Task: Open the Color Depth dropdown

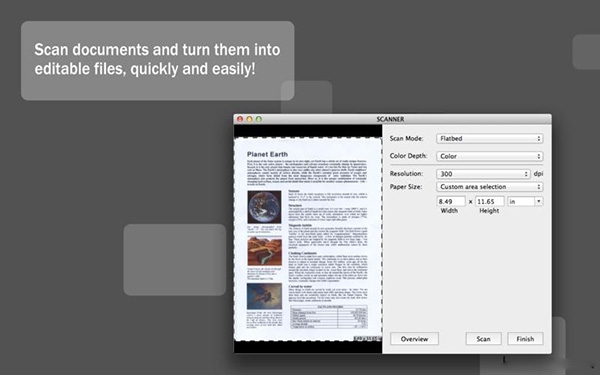Action: (489, 156)
